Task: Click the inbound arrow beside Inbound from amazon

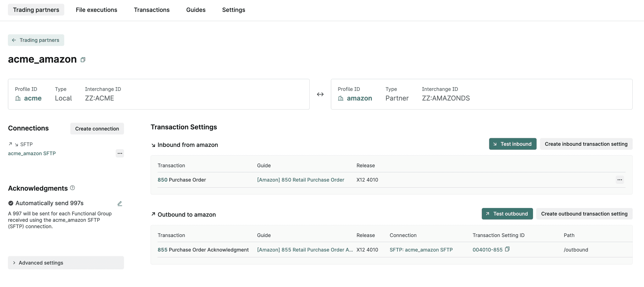Action: (x=153, y=145)
